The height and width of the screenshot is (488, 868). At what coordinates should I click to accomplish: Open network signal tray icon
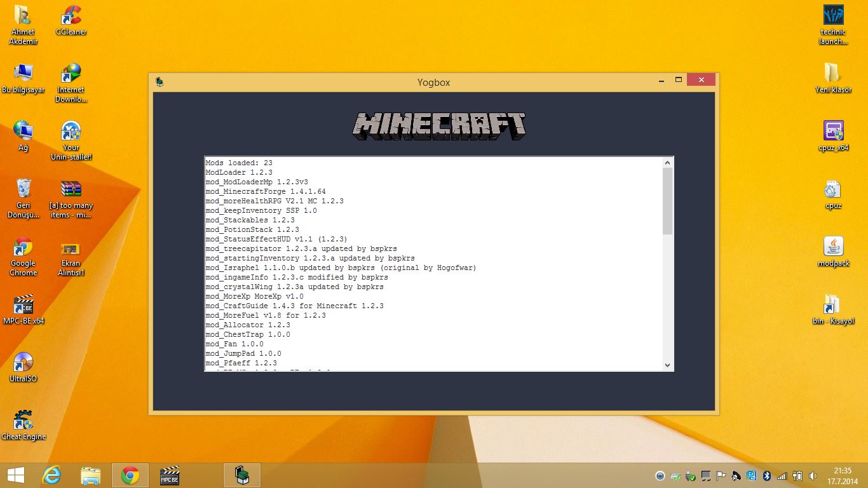[782, 476]
